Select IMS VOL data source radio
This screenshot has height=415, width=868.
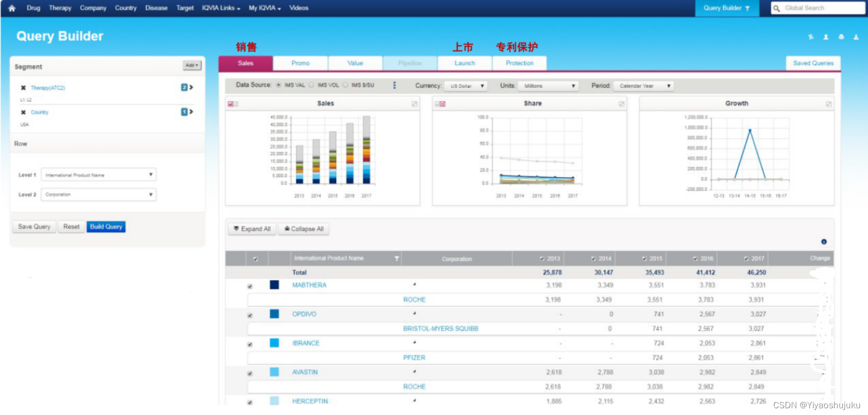(311, 85)
